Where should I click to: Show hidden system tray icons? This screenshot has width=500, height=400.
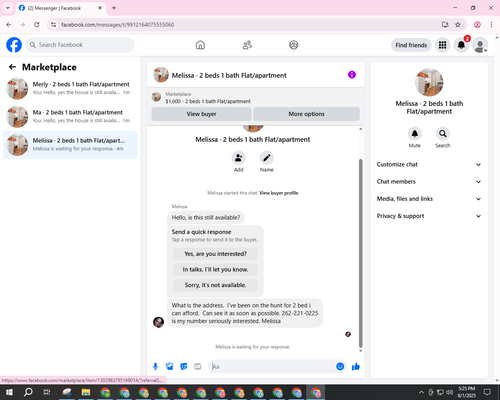[421, 392]
